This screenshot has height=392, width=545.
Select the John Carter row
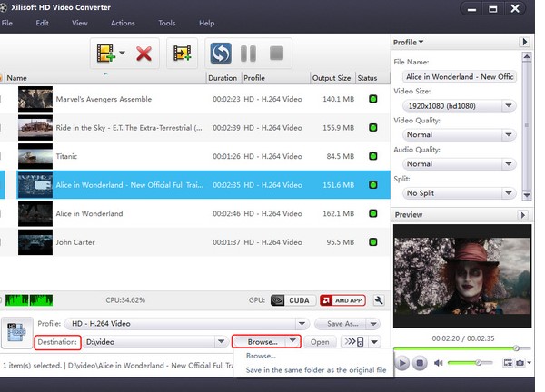click(x=195, y=242)
